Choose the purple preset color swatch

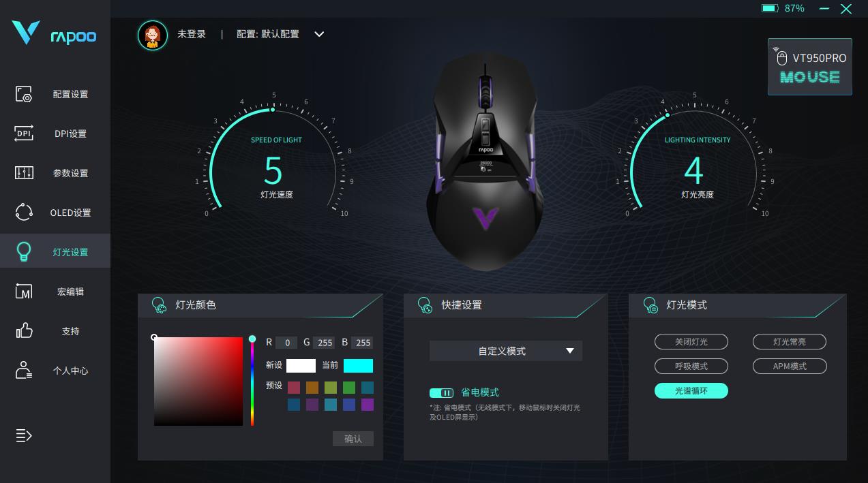368,405
